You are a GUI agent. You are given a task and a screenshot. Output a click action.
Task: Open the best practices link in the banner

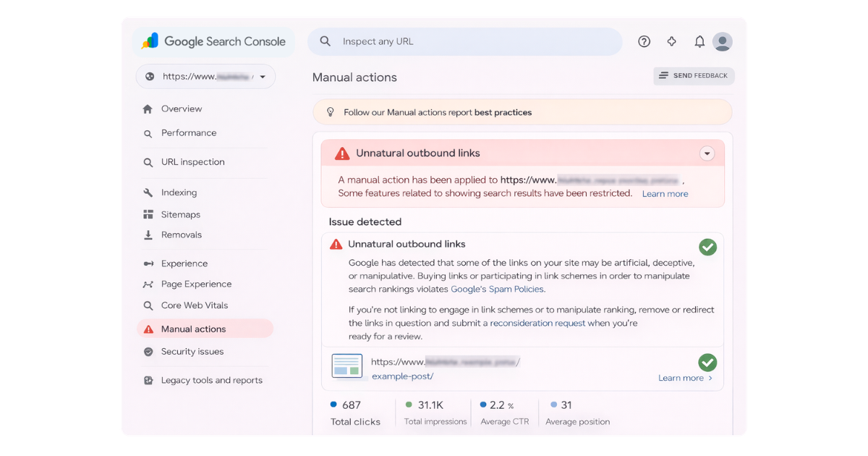tap(503, 113)
